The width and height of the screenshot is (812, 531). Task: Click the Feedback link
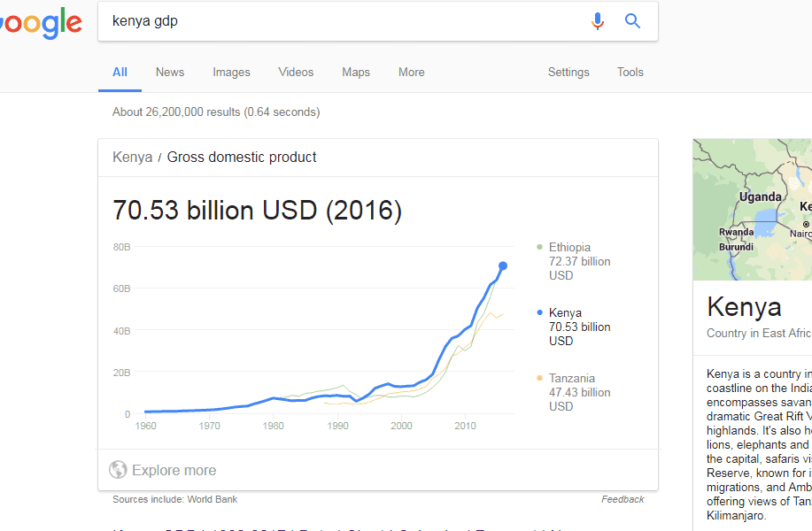point(623,499)
